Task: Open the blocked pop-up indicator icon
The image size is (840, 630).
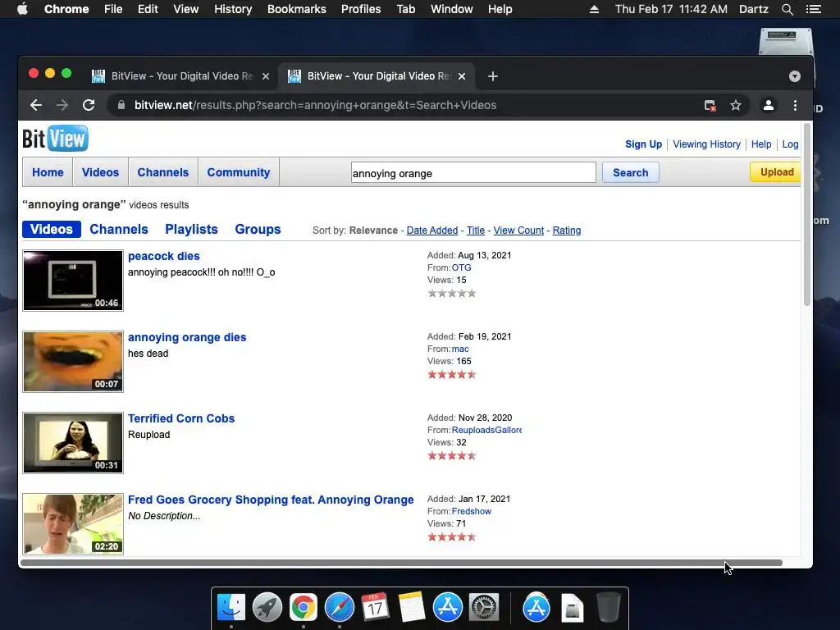Action: click(710, 106)
